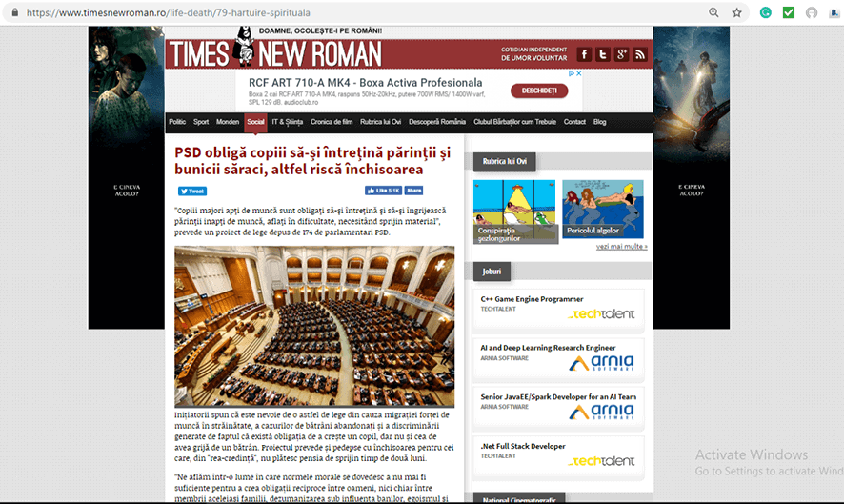Open the Blog menu item
Screen dimensions: 844x504
click(x=599, y=122)
